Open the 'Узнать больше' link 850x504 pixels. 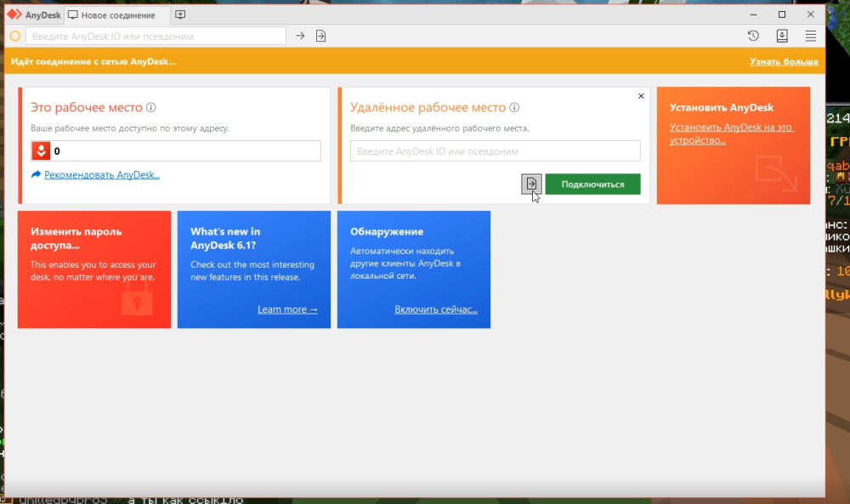[784, 61]
